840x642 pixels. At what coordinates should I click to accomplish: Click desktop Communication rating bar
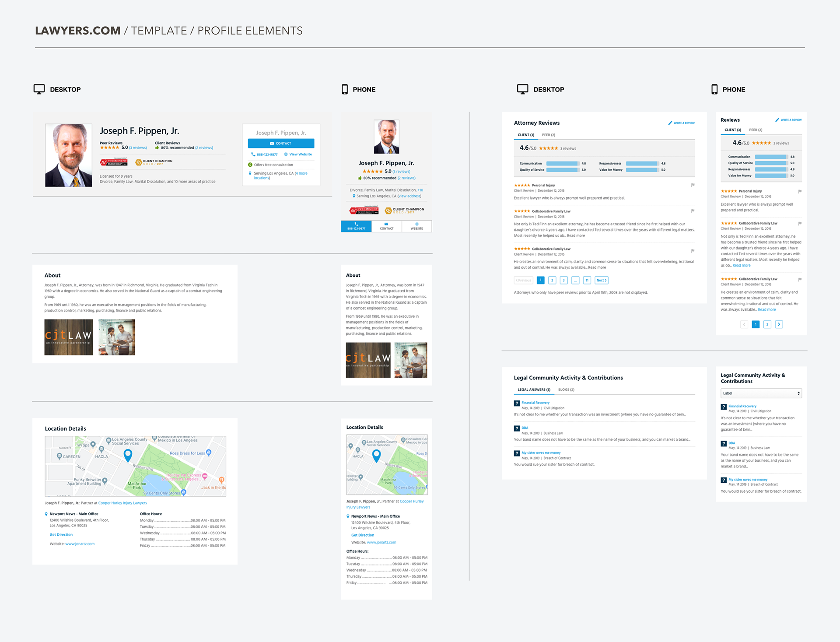pyautogui.click(x=563, y=164)
